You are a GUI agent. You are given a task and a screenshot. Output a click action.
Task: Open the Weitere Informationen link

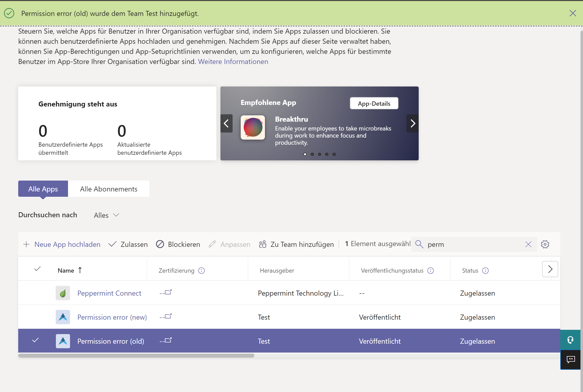tap(233, 61)
